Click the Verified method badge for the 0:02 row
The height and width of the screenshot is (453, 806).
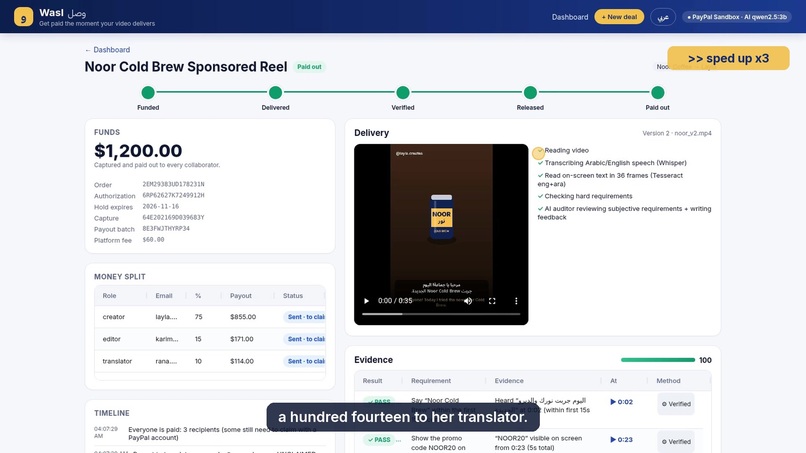tap(676, 404)
